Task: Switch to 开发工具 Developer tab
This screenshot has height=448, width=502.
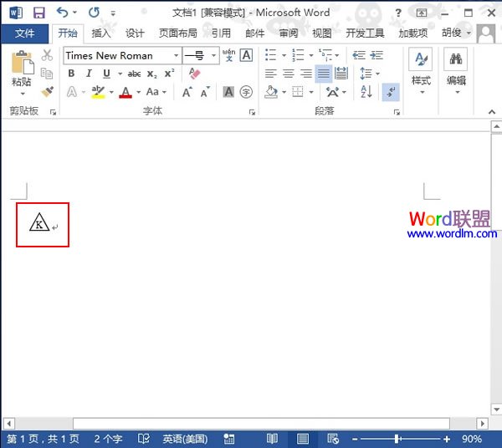Action: (365, 33)
